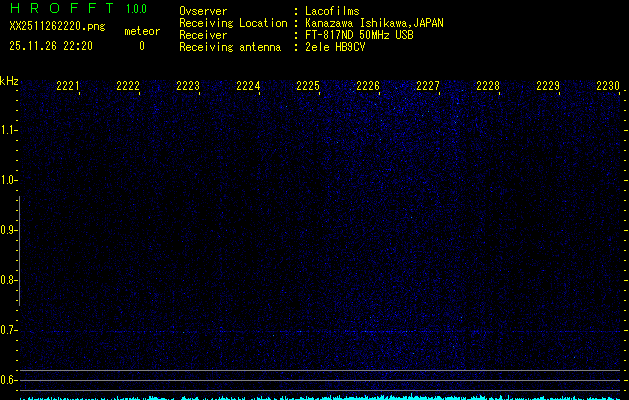Click the HROFFT application title
The height and width of the screenshot is (400, 629).
(62, 9)
